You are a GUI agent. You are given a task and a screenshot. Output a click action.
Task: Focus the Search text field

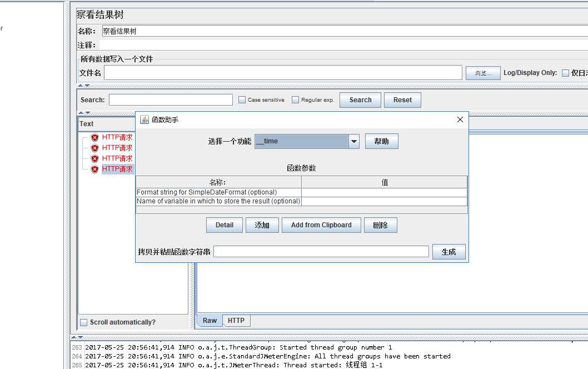click(171, 99)
